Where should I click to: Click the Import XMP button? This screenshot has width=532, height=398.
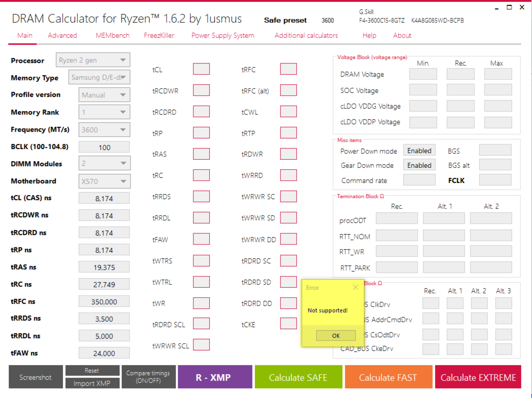92,383
